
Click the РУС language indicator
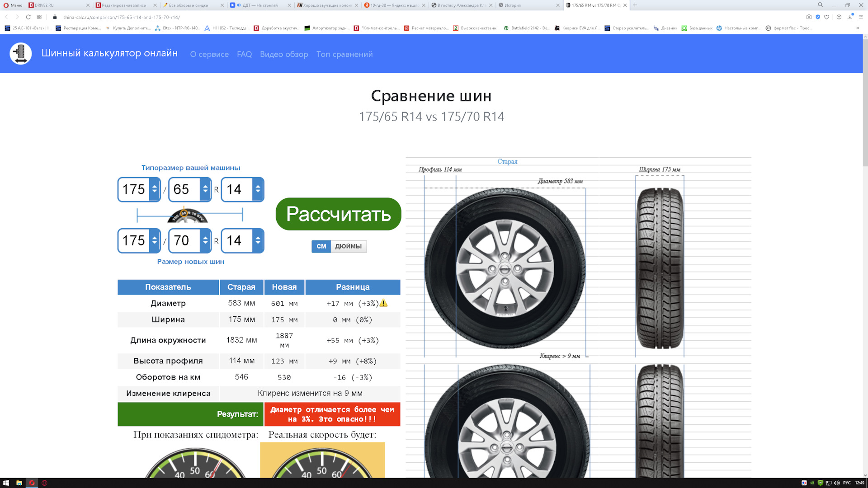(847, 483)
